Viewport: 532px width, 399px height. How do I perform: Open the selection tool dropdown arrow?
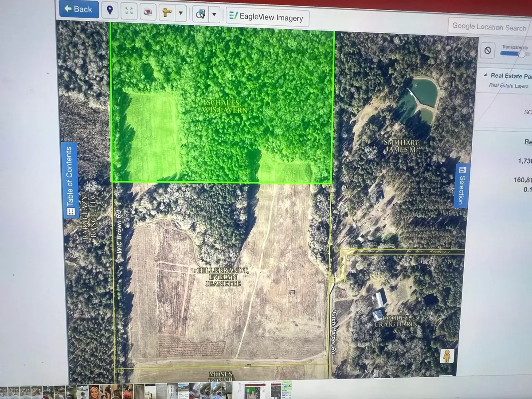(x=214, y=14)
